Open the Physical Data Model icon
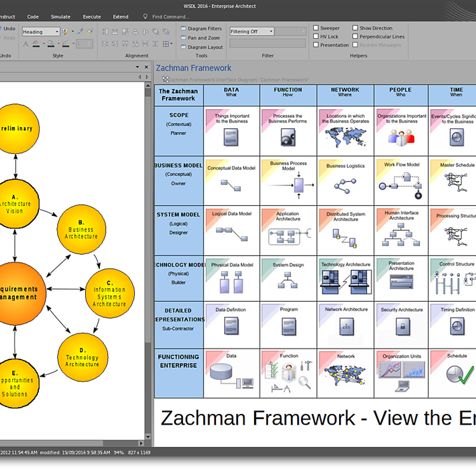 click(231, 282)
